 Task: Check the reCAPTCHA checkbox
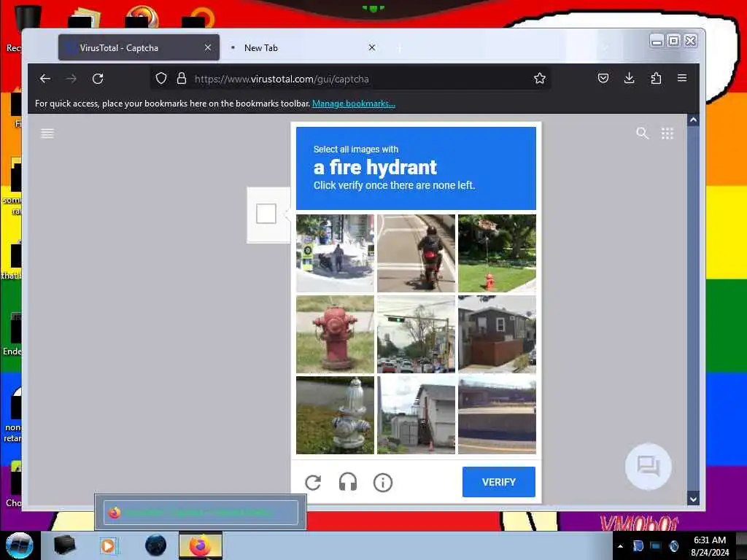pos(266,214)
